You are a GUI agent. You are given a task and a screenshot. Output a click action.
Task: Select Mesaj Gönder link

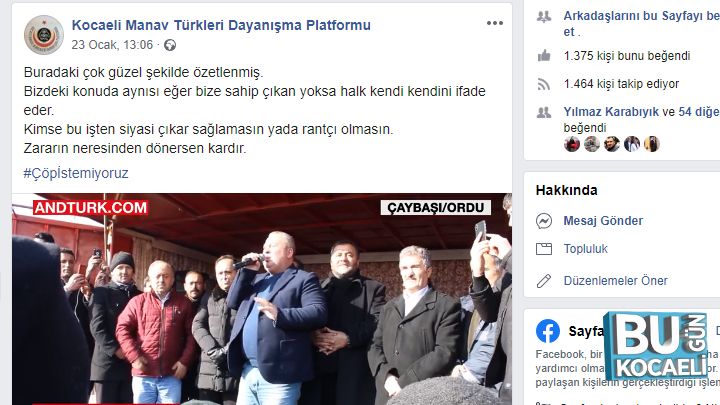pos(603,221)
